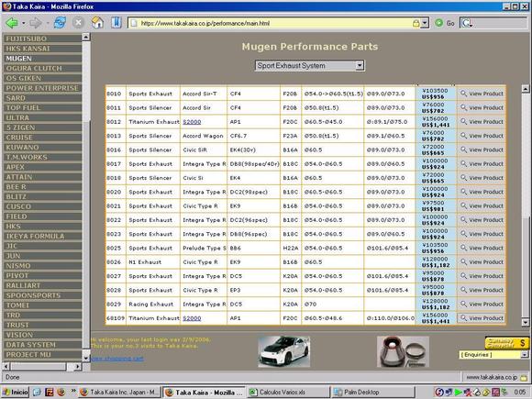Click the search engine icon in the search box

coord(466,23)
